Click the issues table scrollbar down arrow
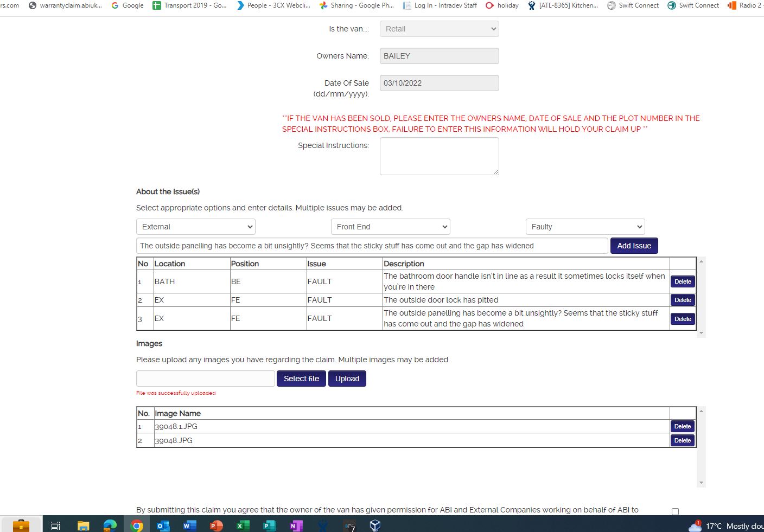 [x=701, y=333]
